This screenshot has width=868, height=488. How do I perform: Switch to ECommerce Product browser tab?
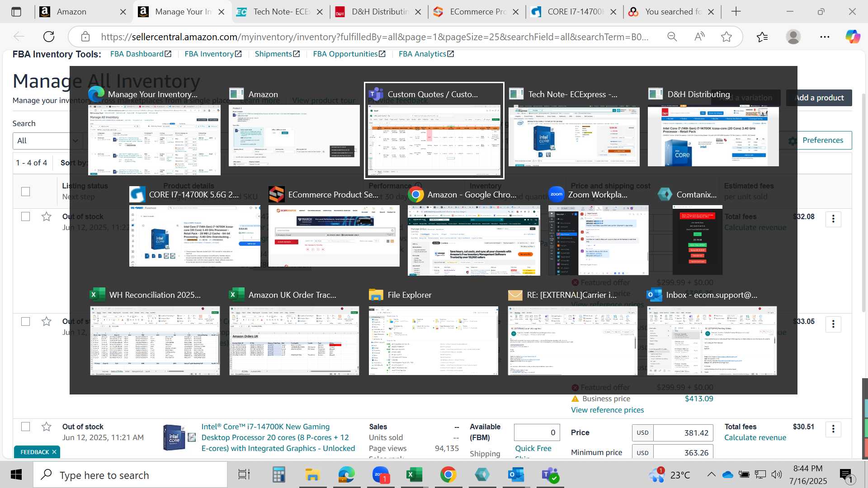(x=477, y=12)
